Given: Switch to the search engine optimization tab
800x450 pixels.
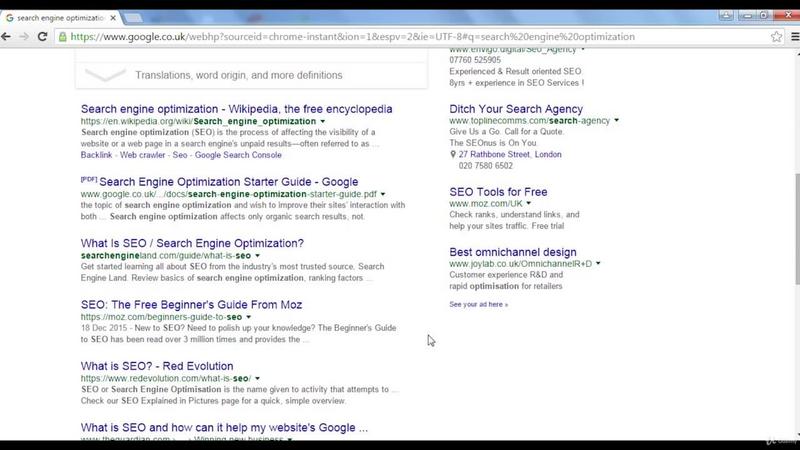Looking at the screenshot, I should click(x=60, y=18).
